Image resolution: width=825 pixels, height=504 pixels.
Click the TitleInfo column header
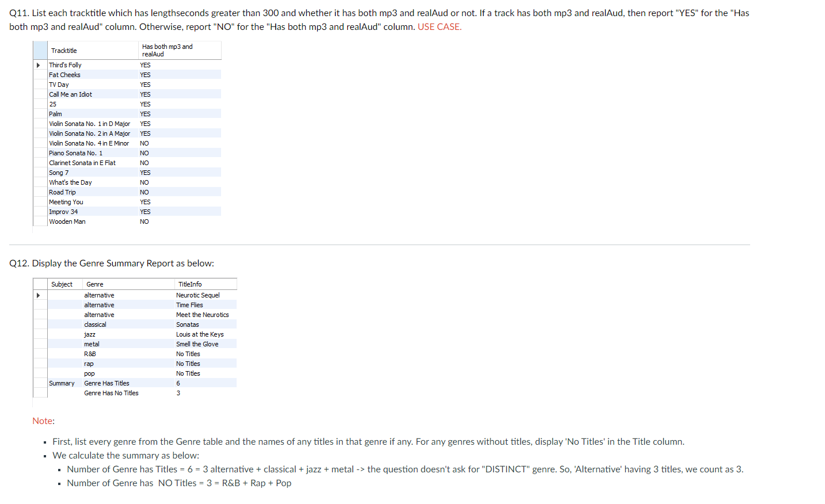(189, 284)
